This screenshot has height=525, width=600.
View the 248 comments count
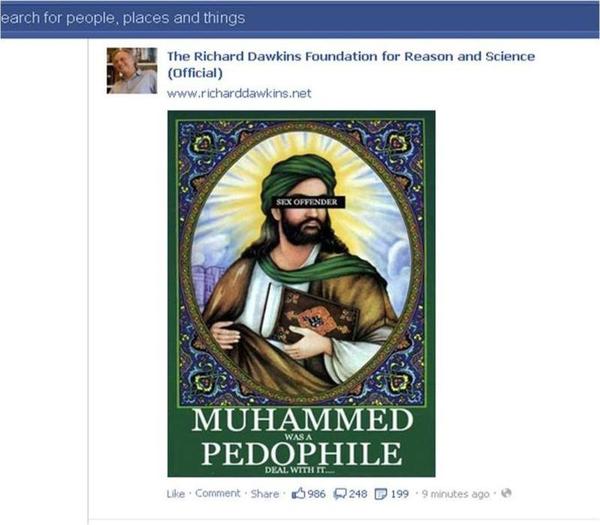tap(358, 494)
